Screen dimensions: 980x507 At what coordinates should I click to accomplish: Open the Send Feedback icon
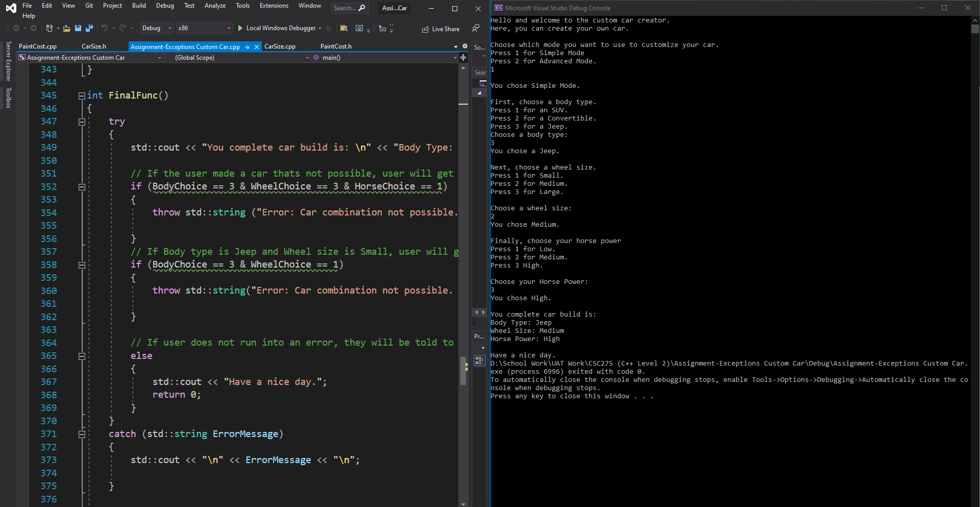click(x=476, y=28)
